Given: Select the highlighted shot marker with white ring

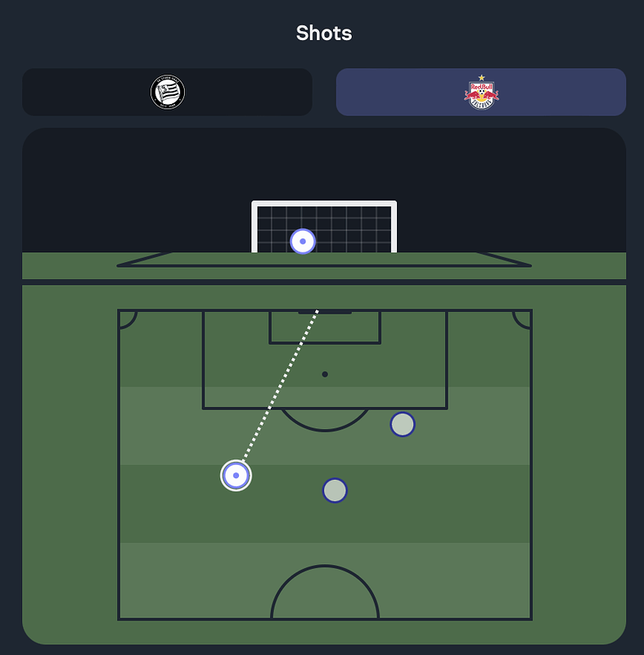Looking at the screenshot, I should pyautogui.click(x=236, y=476).
